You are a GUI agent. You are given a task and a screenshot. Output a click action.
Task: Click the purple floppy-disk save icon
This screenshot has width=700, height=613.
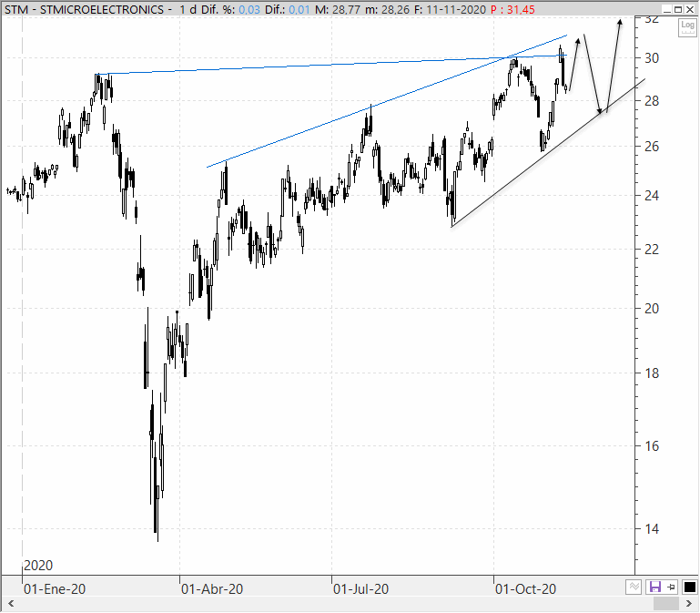(x=654, y=587)
